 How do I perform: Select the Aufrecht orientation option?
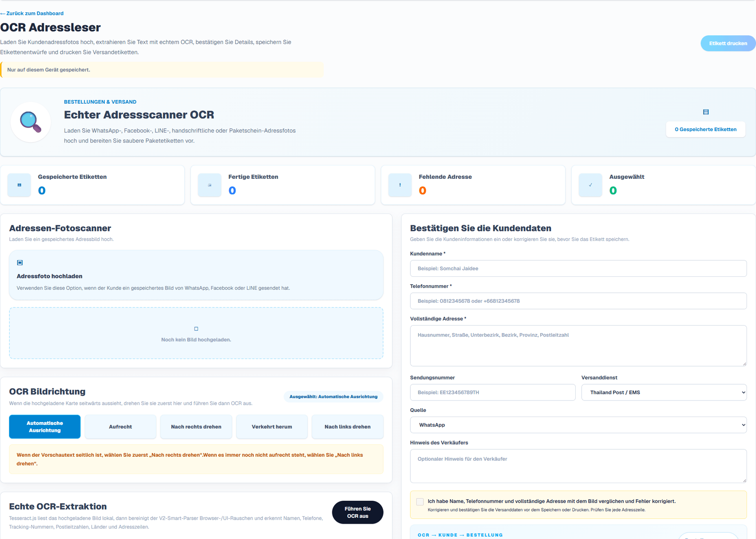tap(120, 427)
